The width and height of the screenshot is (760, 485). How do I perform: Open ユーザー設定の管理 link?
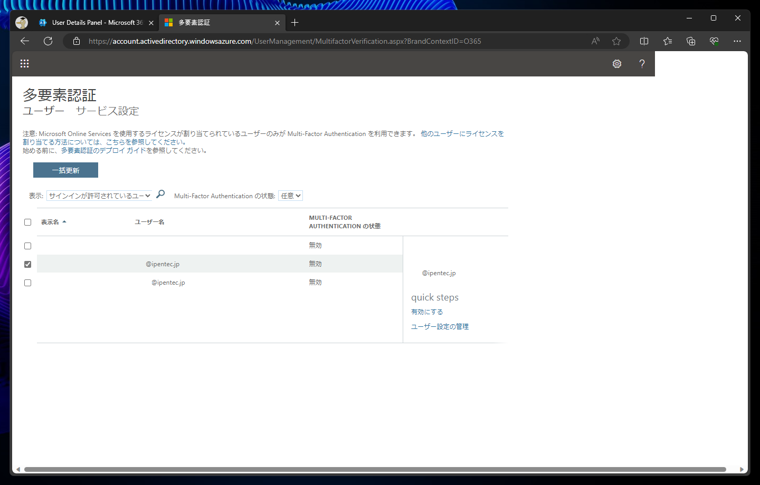[x=440, y=327]
